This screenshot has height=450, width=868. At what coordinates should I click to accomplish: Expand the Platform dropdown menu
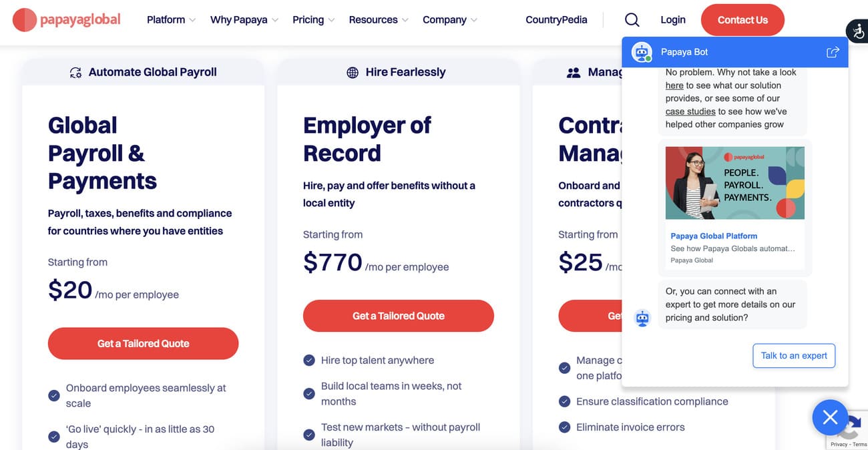171,20
